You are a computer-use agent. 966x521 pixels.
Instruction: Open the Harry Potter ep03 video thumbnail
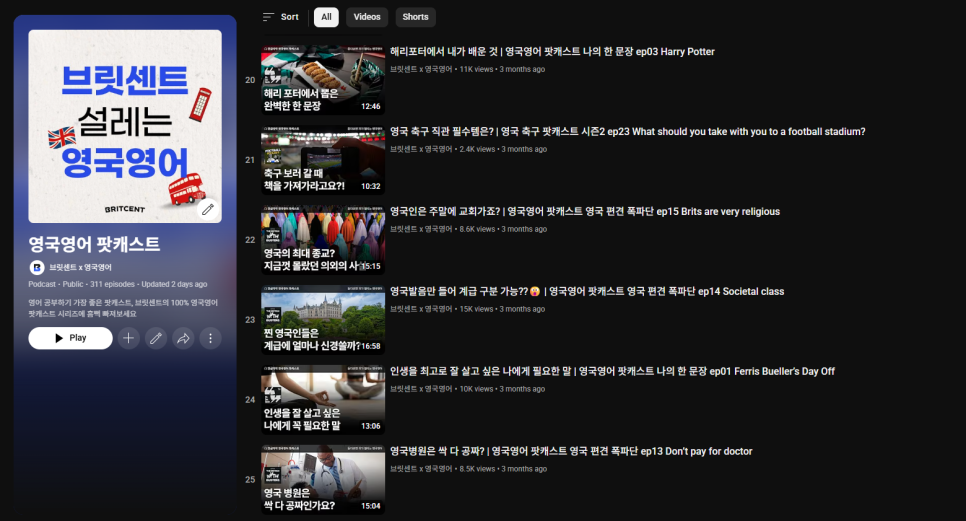[323, 80]
